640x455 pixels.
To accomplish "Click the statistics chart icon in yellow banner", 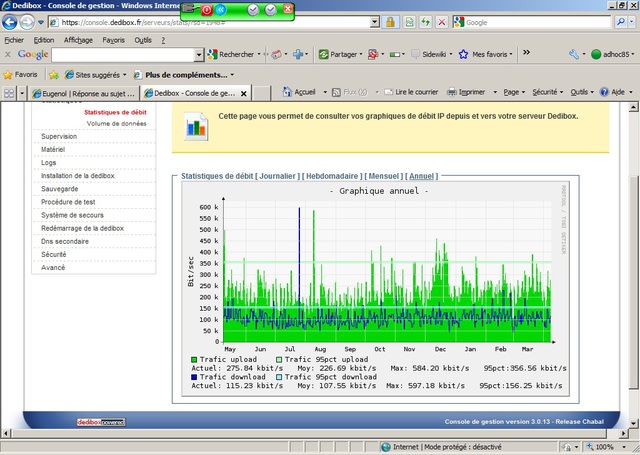I will click(x=196, y=126).
